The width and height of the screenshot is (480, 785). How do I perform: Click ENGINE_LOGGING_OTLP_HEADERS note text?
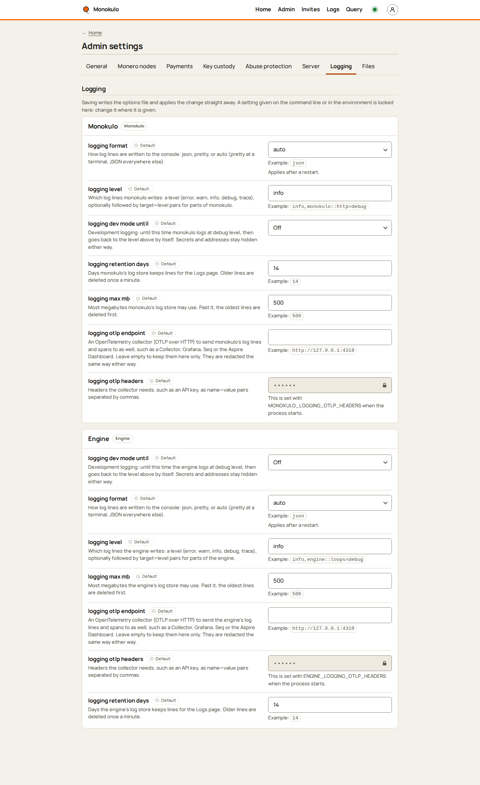pos(327,680)
